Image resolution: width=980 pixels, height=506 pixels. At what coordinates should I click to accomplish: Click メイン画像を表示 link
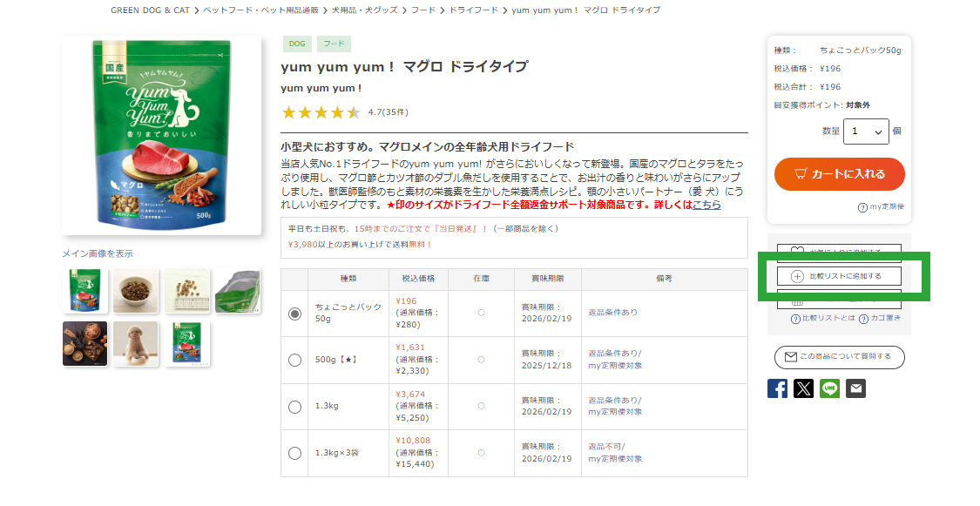[98, 253]
